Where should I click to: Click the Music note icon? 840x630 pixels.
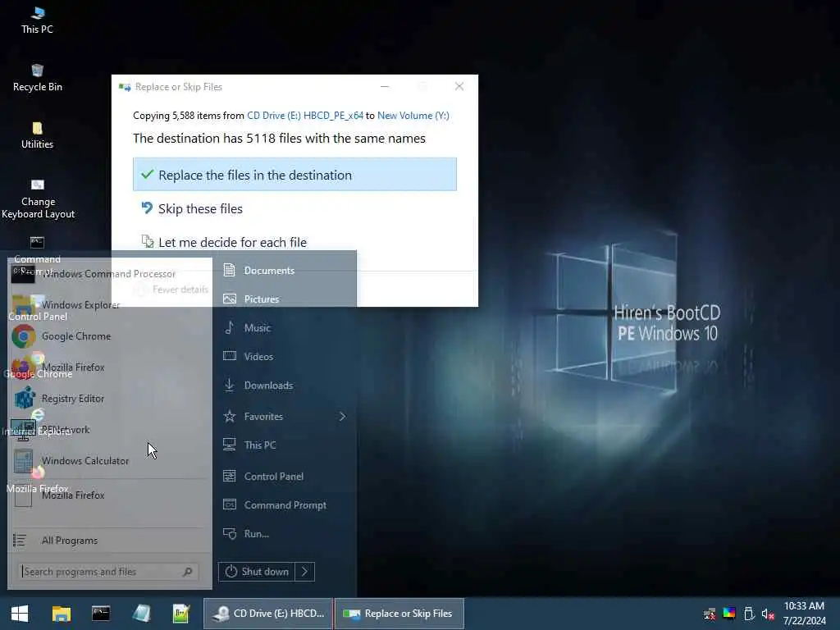[x=230, y=327]
